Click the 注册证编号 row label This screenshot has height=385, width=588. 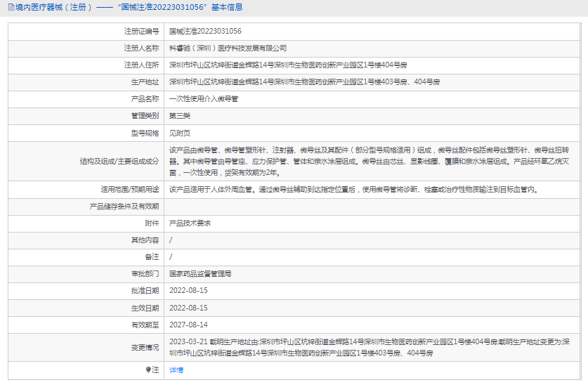click(141, 31)
